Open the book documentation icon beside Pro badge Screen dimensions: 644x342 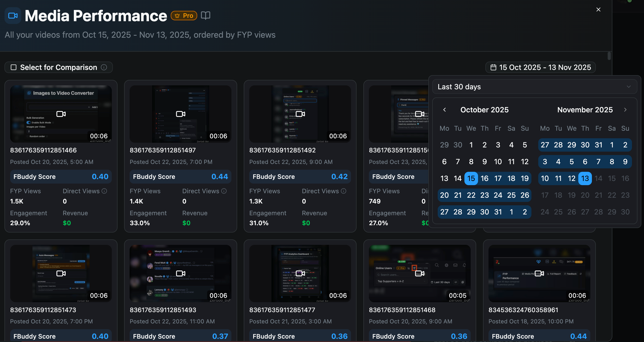(206, 16)
